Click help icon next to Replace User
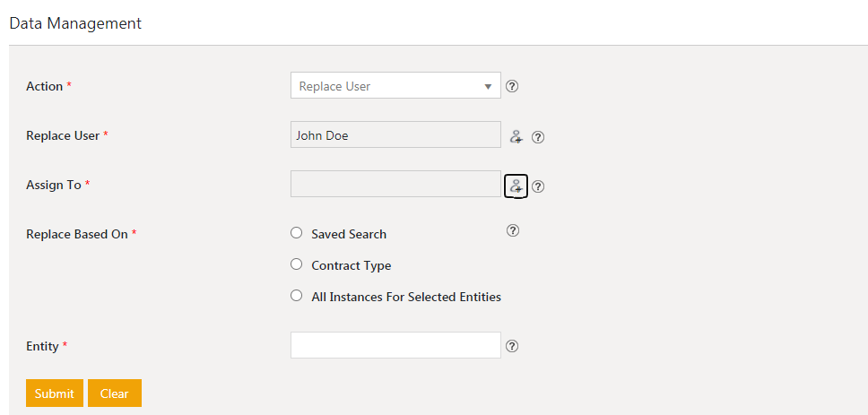Screen dimensions: 868x415 pos(537,137)
